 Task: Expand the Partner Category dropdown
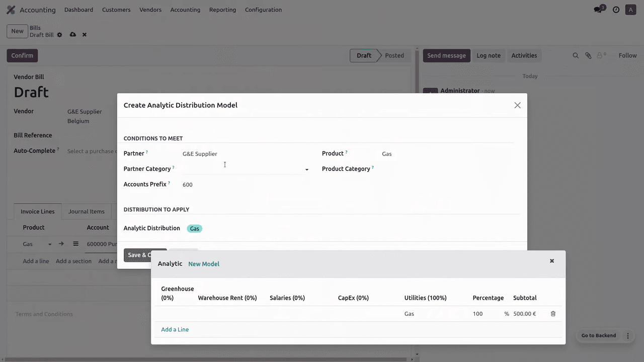306,169
